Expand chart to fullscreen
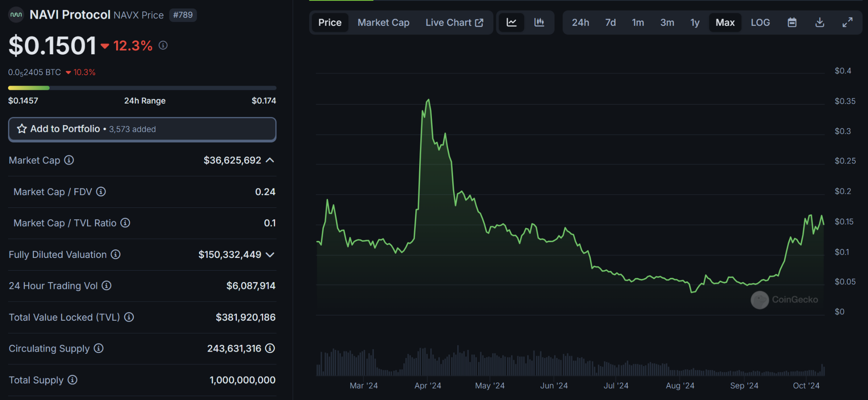The height and width of the screenshot is (400, 868). pyautogui.click(x=847, y=22)
